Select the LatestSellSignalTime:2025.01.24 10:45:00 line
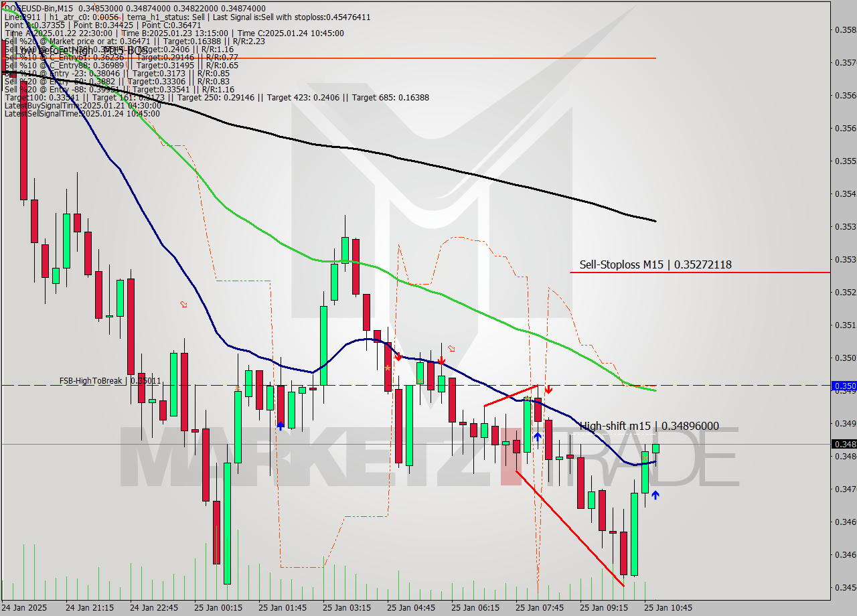The width and height of the screenshot is (857, 616). 83,113
